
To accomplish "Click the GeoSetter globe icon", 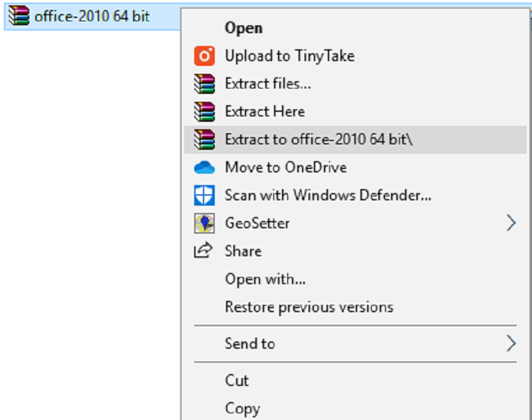I will click(204, 223).
